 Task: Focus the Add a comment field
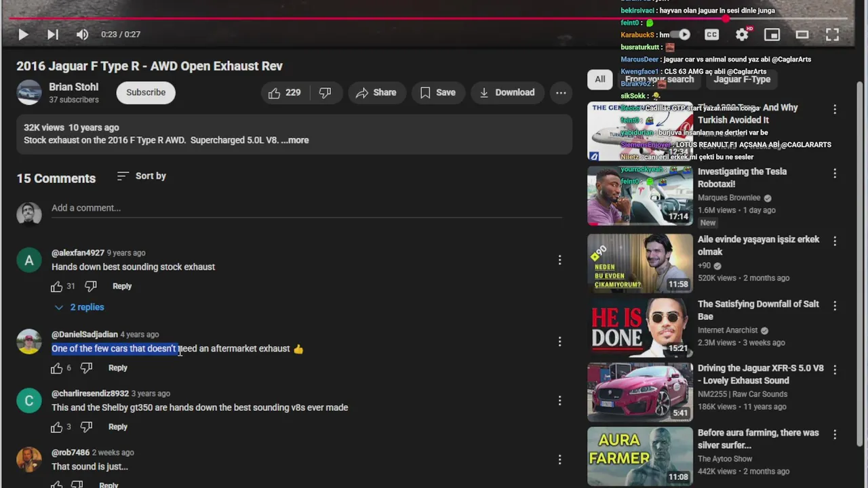coord(307,208)
